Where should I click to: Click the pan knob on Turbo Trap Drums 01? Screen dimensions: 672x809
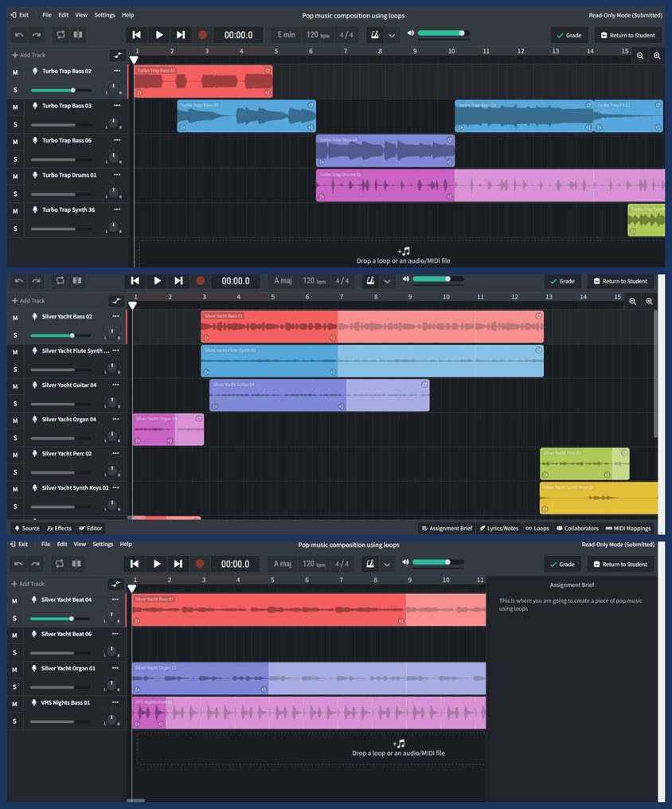(x=114, y=192)
